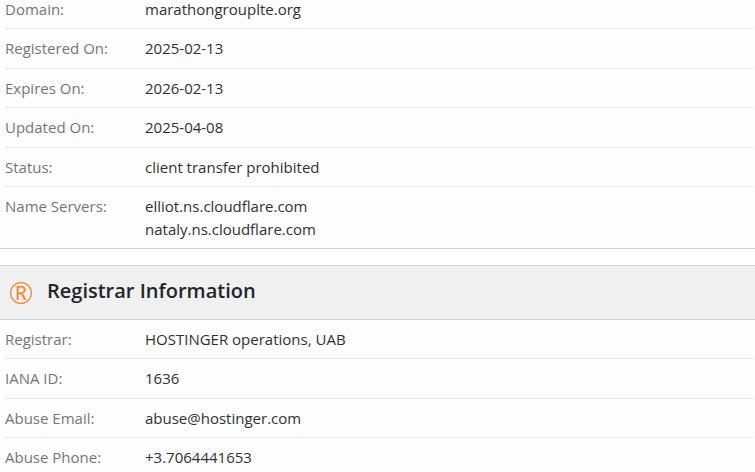Click the Name Servers label

[56, 207]
